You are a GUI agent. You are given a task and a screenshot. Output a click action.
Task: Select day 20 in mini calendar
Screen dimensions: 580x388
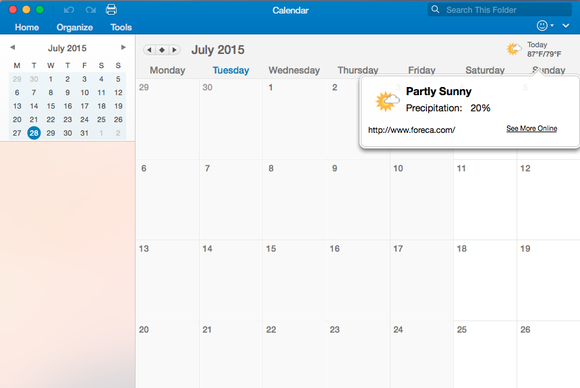pos(17,119)
